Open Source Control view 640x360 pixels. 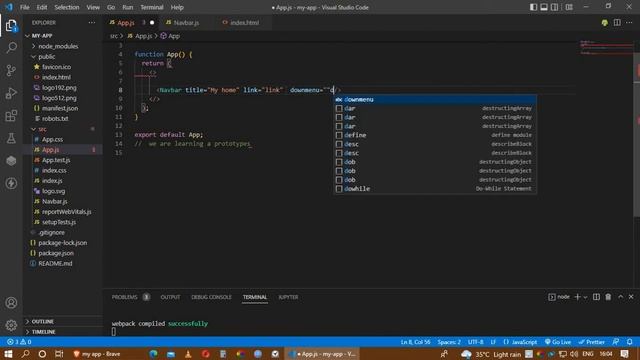[11, 71]
